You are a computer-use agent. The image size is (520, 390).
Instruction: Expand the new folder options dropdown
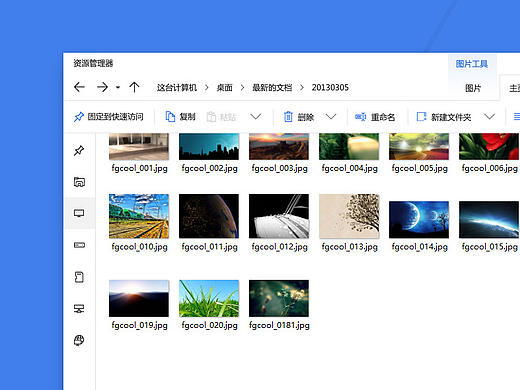pos(489,117)
